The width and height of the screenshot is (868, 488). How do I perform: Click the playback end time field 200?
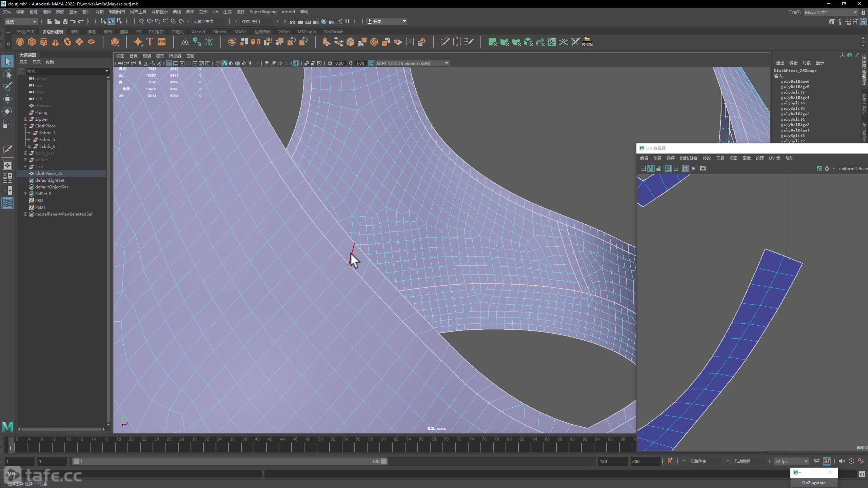pos(645,461)
